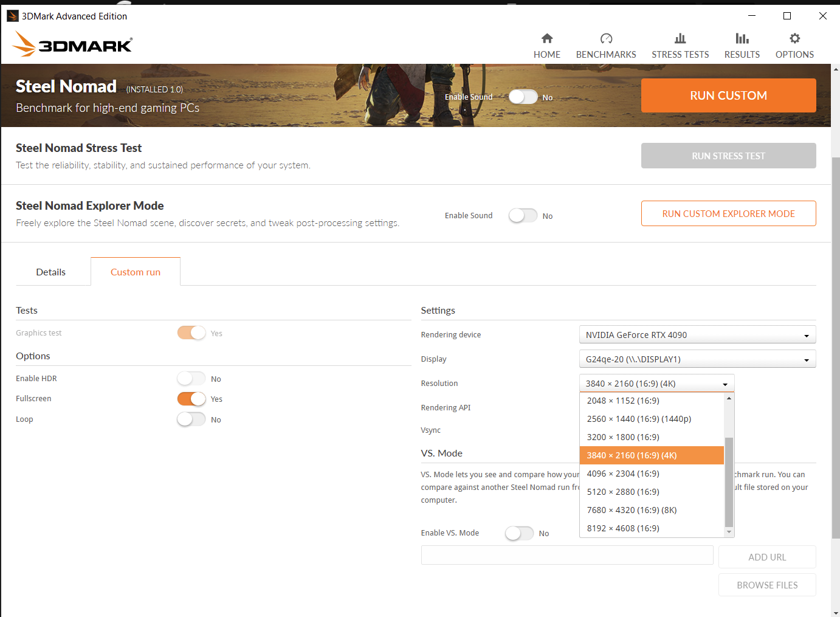Viewport: 840px width, 617px height.
Task: Turn on Enable HDR switch
Action: (191, 378)
